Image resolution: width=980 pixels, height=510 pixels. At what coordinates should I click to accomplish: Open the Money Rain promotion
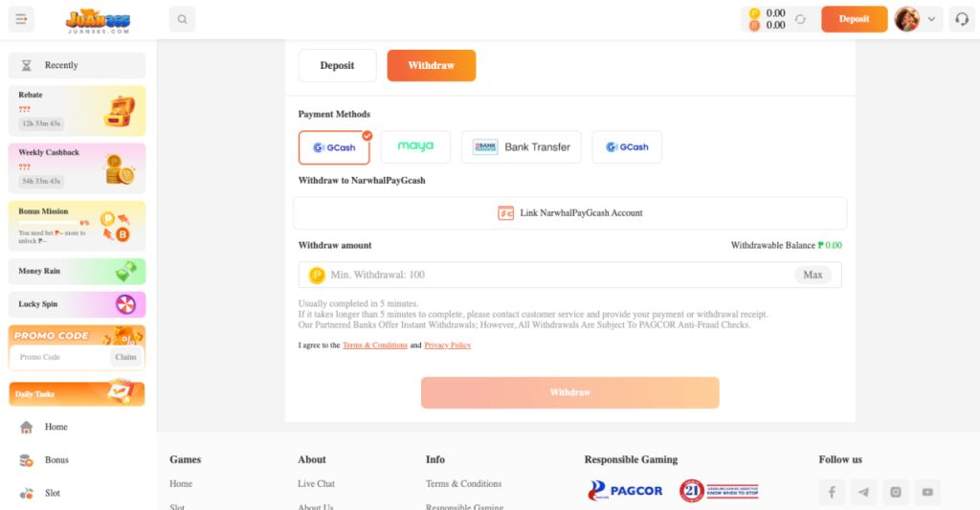77,272
